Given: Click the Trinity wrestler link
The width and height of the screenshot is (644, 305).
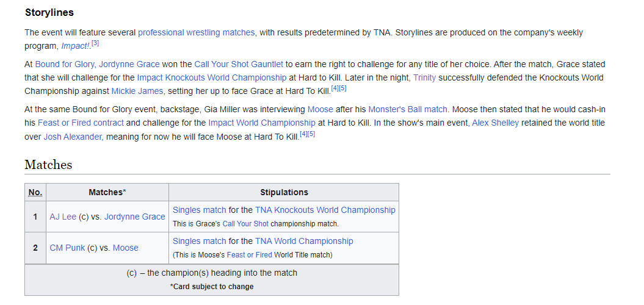Looking at the screenshot, I should pos(424,77).
